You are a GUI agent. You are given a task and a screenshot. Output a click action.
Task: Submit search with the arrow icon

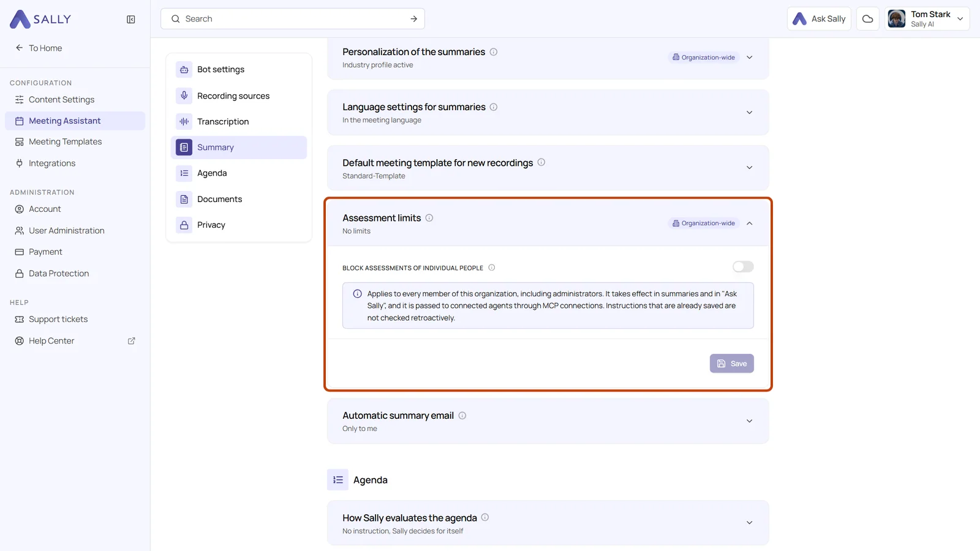[x=413, y=19]
